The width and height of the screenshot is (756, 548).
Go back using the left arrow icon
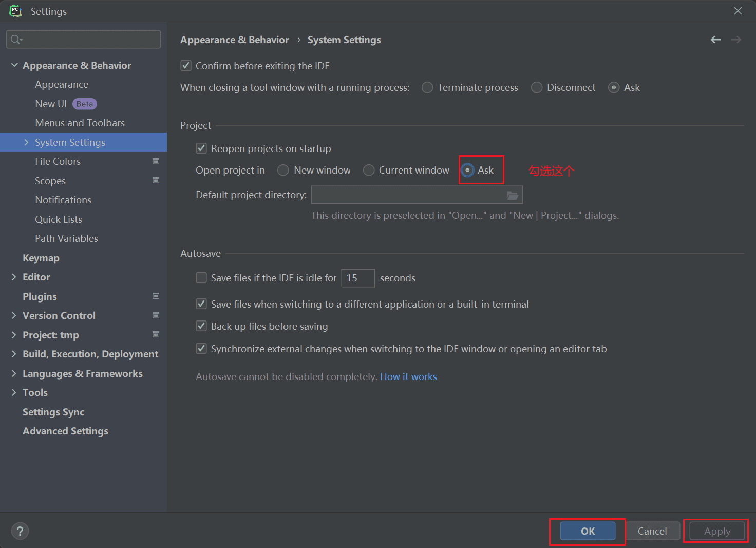pyautogui.click(x=715, y=40)
